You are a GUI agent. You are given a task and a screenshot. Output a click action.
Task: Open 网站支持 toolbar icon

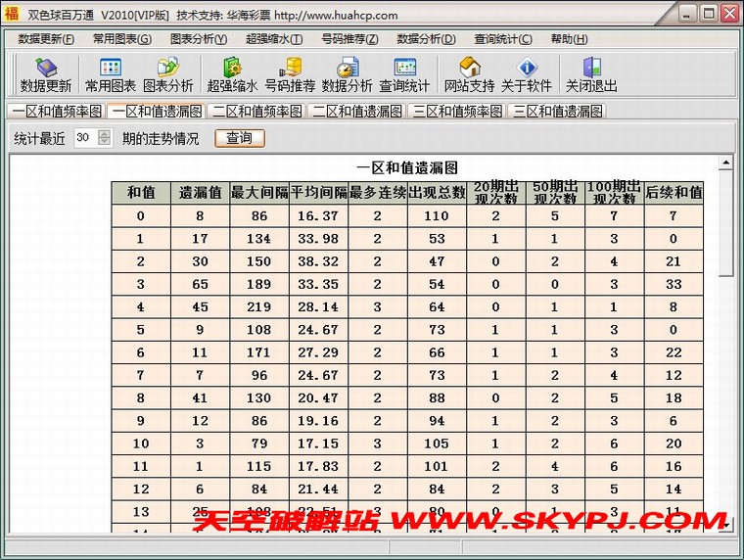469,73
